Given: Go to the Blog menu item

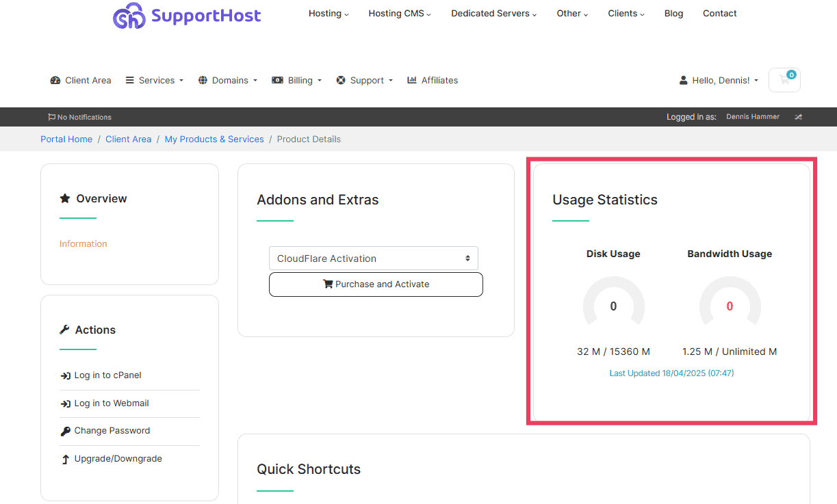Looking at the screenshot, I should [673, 13].
